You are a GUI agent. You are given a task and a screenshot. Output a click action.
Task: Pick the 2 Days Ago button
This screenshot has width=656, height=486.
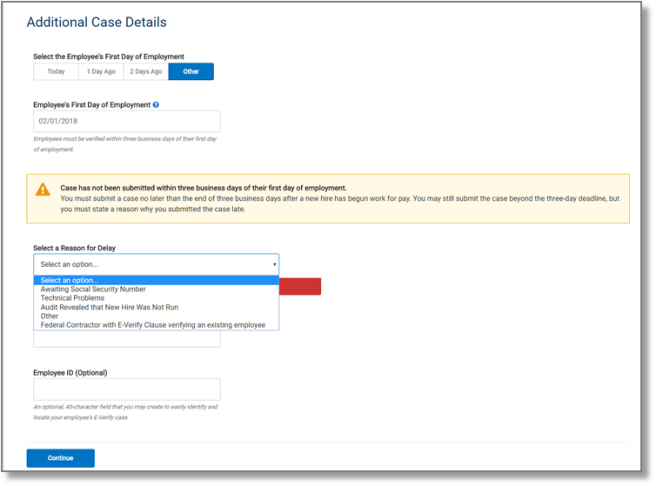pyautogui.click(x=146, y=72)
